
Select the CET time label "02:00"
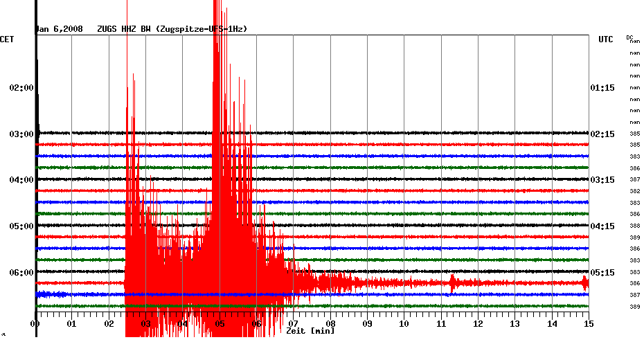(21, 88)
